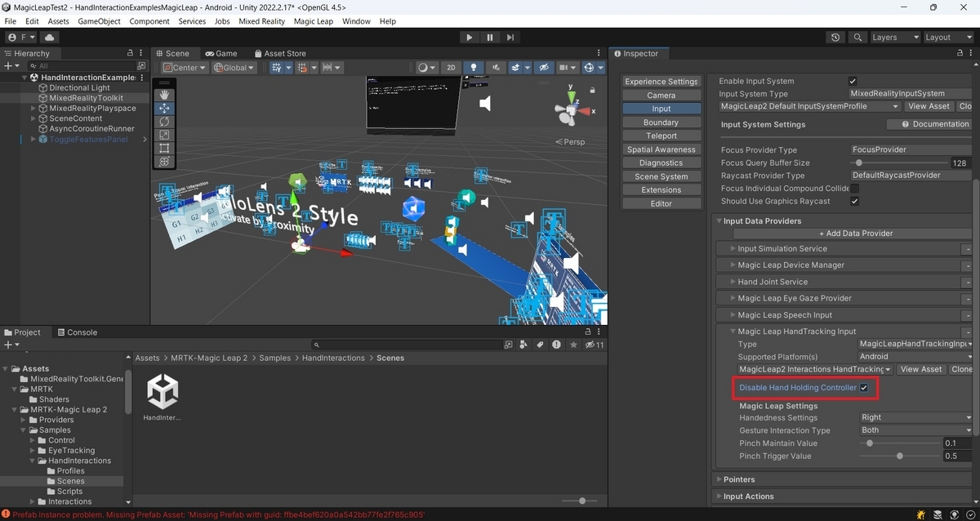Expand MixedRealityPlayspace in Hierarchy
This screenshot has width=980, height=521.
(x=33, y=108)
